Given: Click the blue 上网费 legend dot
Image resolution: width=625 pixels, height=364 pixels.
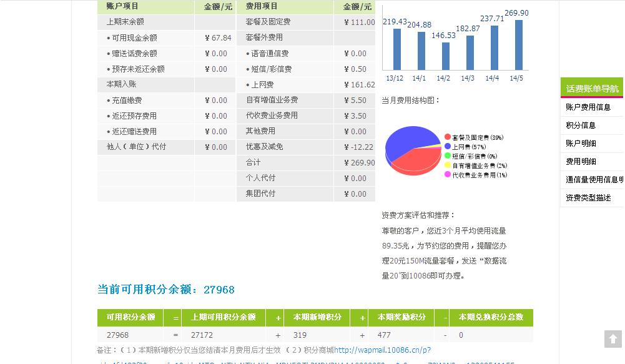Looking at the screenshot, I should (x=448, y=147).
